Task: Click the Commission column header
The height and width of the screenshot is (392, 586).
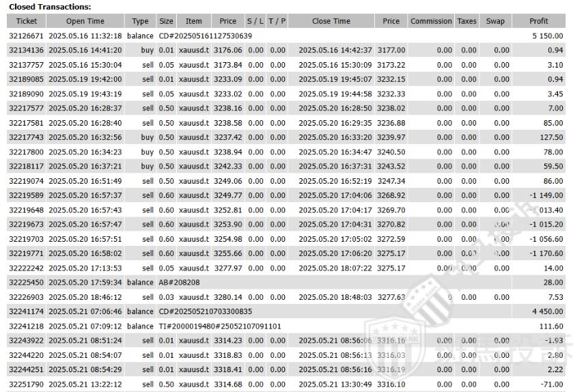Action: click(x=431, y=21)
